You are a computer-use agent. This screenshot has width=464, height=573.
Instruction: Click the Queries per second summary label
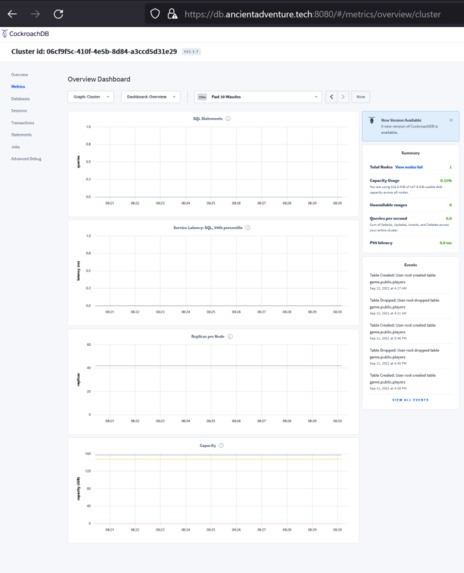coord(388,219)
